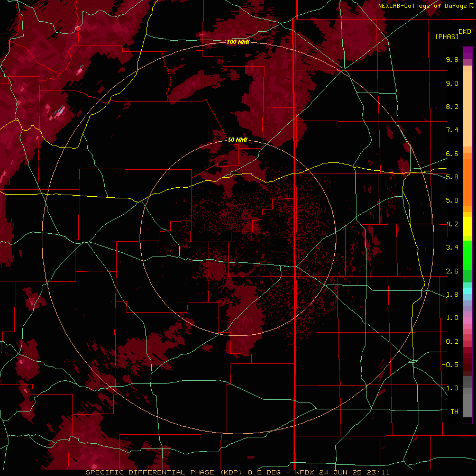Select the 5.8 value on the color scale
Screen dimensions: 476x476
coord(452,177)
